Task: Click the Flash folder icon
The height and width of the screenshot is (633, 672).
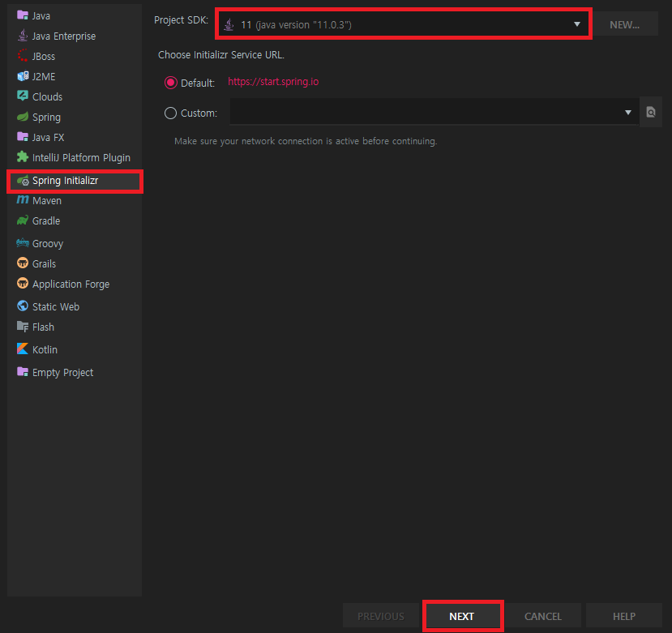Action: coord(22,327)
